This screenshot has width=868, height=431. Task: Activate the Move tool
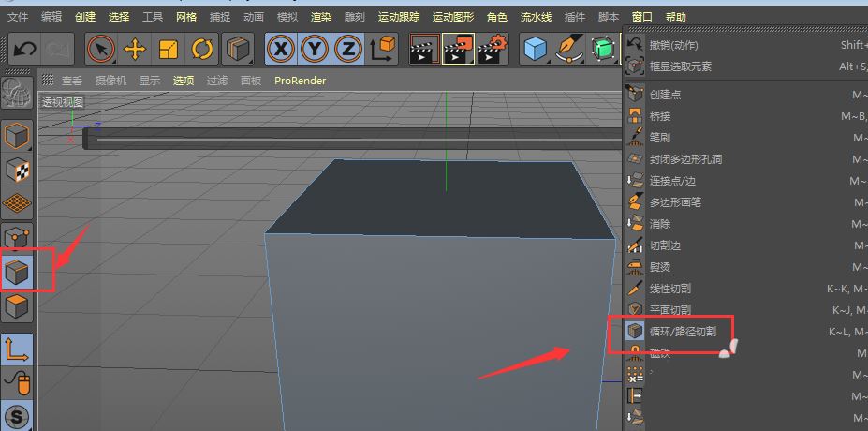tap(135, 49)
